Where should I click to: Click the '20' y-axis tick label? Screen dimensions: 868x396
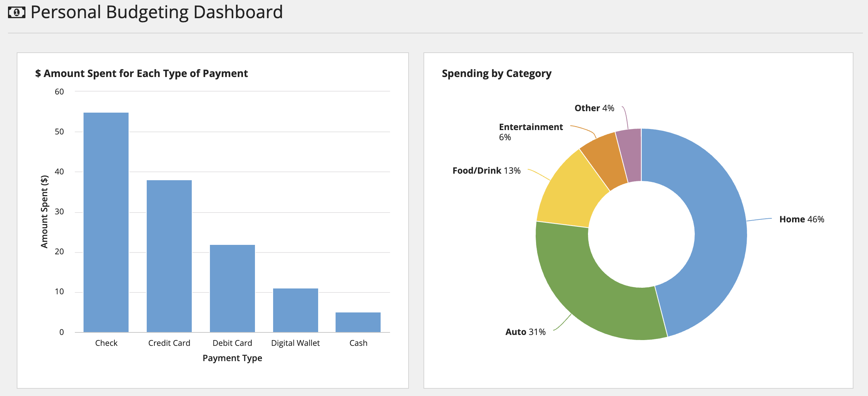pos(59,252)
